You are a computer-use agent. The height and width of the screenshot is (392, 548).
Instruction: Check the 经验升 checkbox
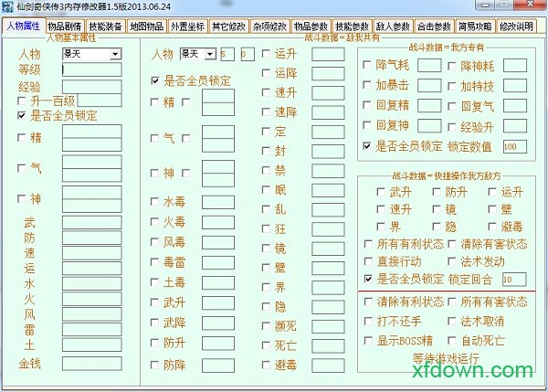(x=452, y=127)
